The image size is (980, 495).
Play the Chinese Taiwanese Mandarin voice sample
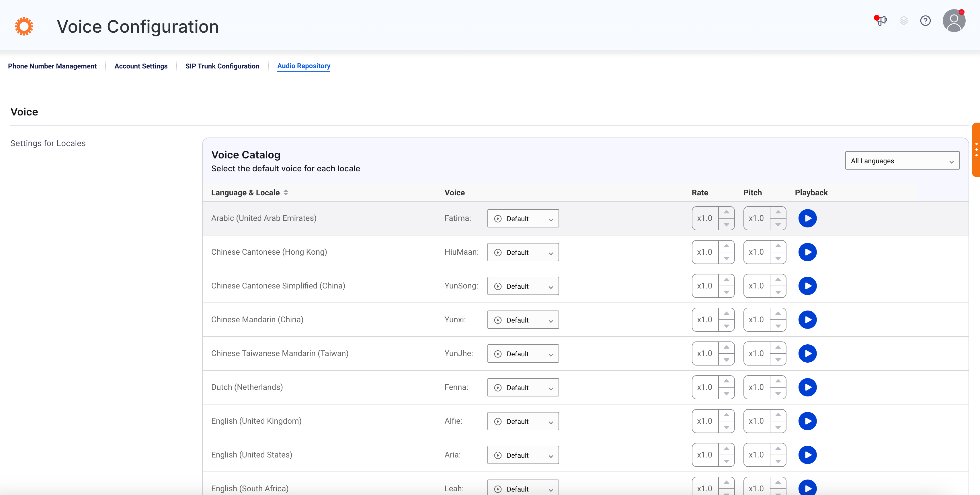pyautogui.click(x=807, y=353)
